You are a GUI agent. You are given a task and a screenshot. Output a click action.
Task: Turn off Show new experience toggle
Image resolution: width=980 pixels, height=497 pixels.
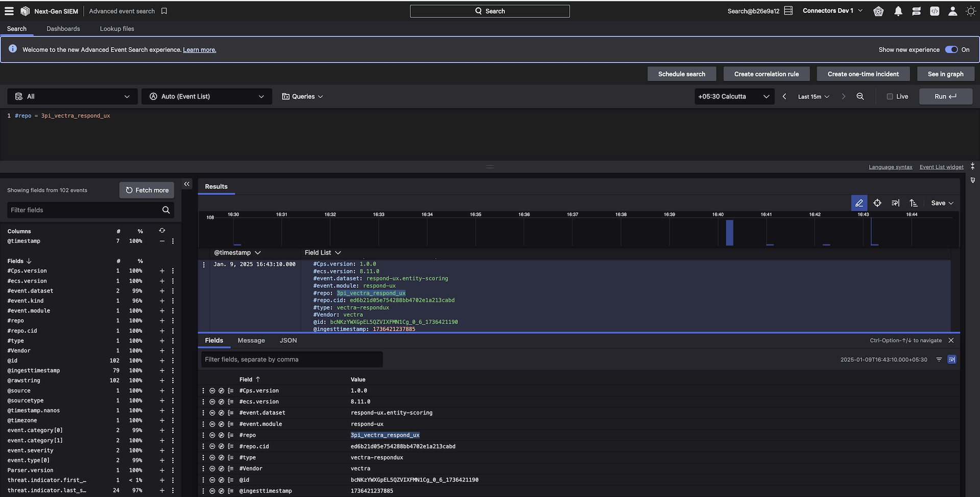click(x=951, y=49)
